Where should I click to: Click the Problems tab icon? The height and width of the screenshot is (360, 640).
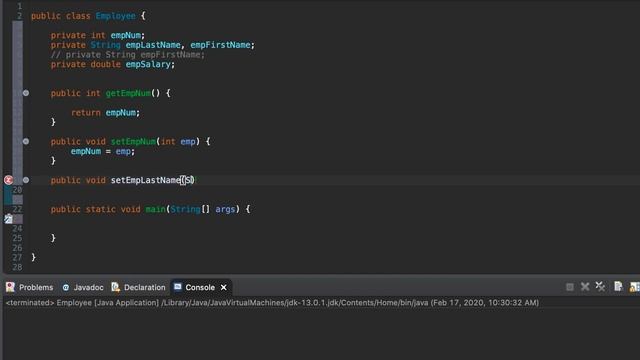[10, 287]
